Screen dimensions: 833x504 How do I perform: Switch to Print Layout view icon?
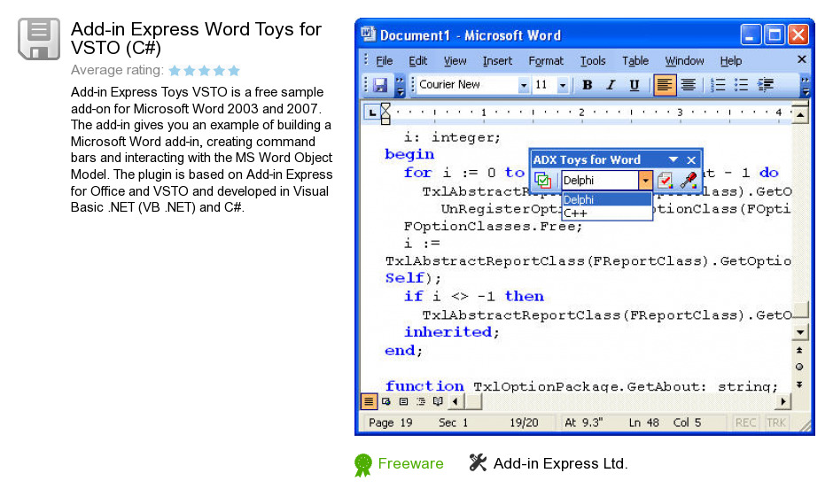(x=403, y=401)
